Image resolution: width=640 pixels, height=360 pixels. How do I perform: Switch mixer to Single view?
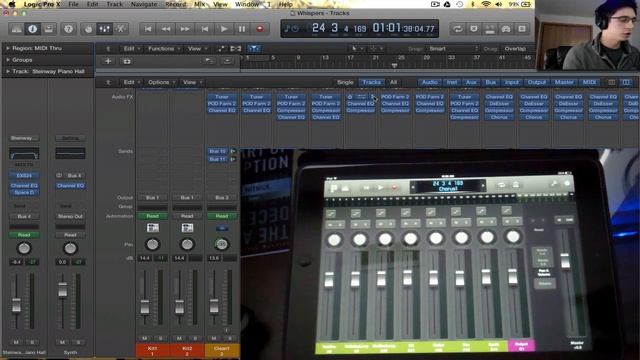(345, 82)
